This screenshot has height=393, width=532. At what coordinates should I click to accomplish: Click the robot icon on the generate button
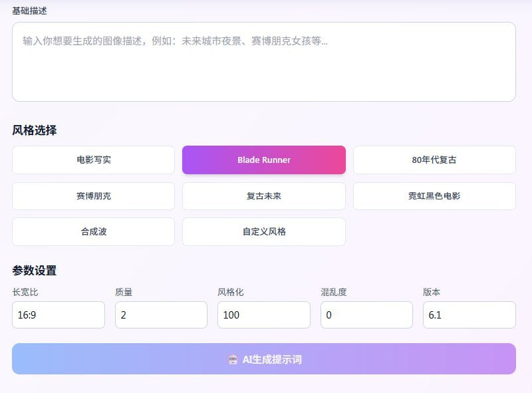pos(231,358)
